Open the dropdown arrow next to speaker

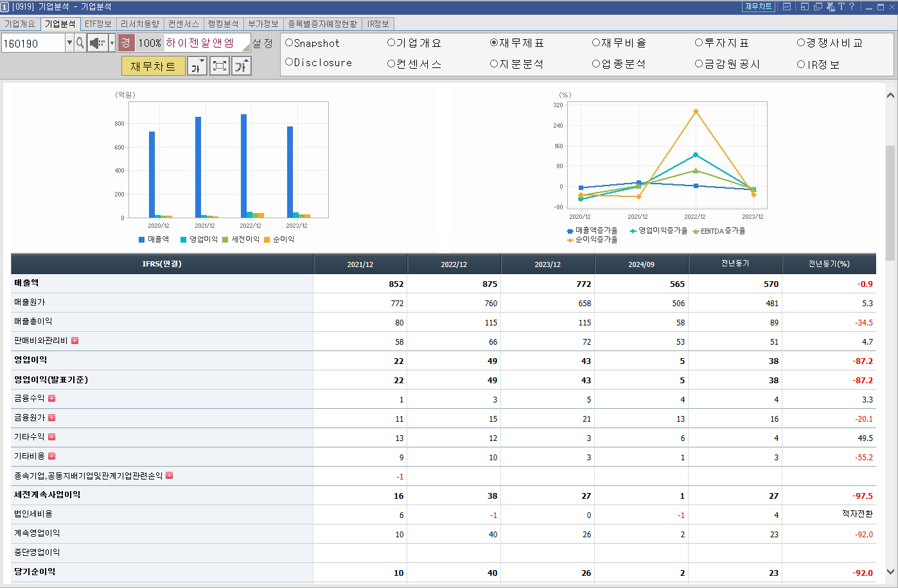click(112, 43)
